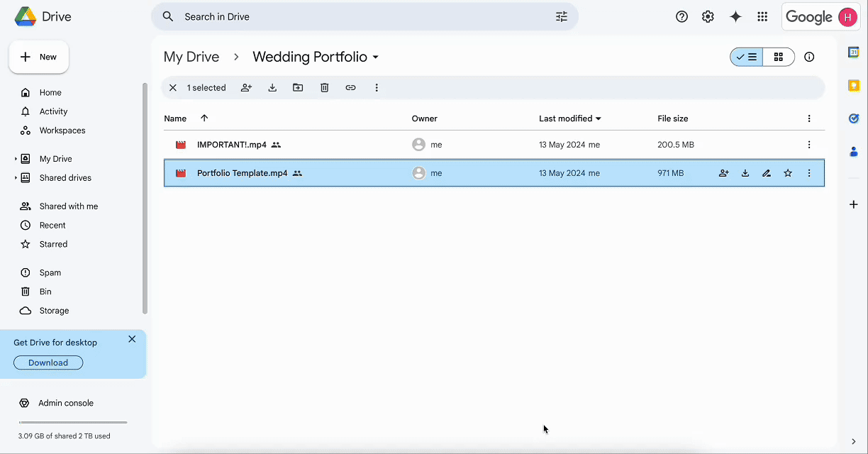Switch to list layout view

(x=747, y=57)
